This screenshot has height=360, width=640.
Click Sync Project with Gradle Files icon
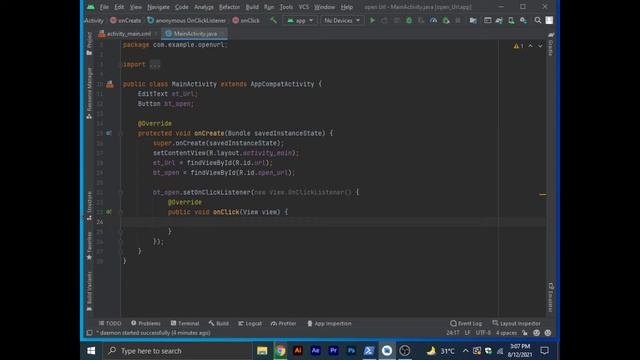pyautogui.click(x=499, y=20)
